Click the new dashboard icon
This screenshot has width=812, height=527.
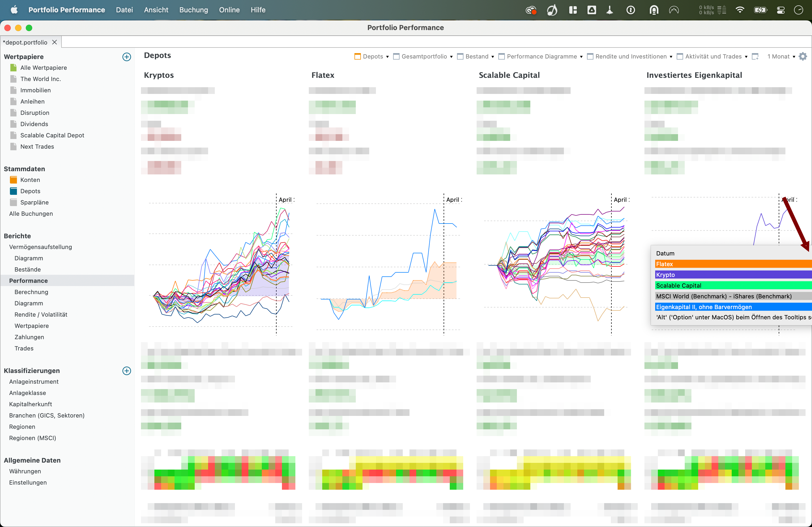[755, 56]
